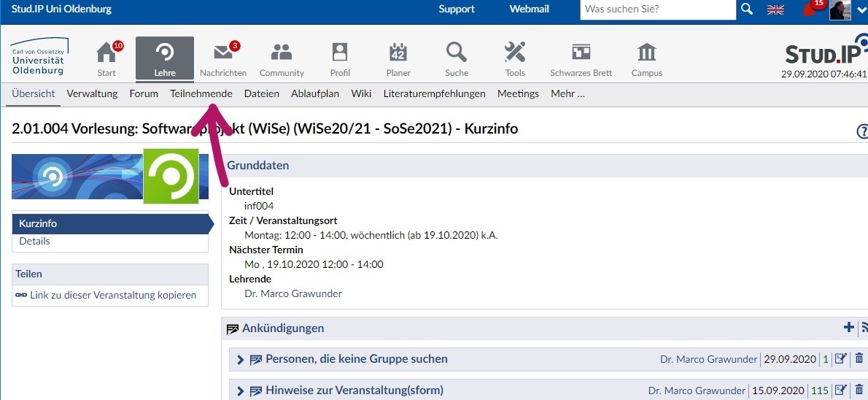Switch to the Teilnehmende tab
The height and width of the screenshot is (400, 868).
point(201,93)
